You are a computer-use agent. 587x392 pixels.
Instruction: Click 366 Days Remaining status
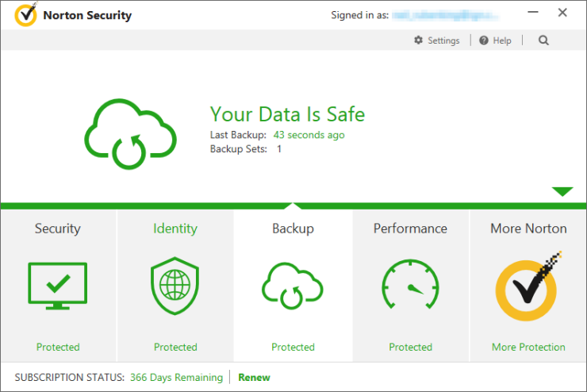click(x=176, y=378)
